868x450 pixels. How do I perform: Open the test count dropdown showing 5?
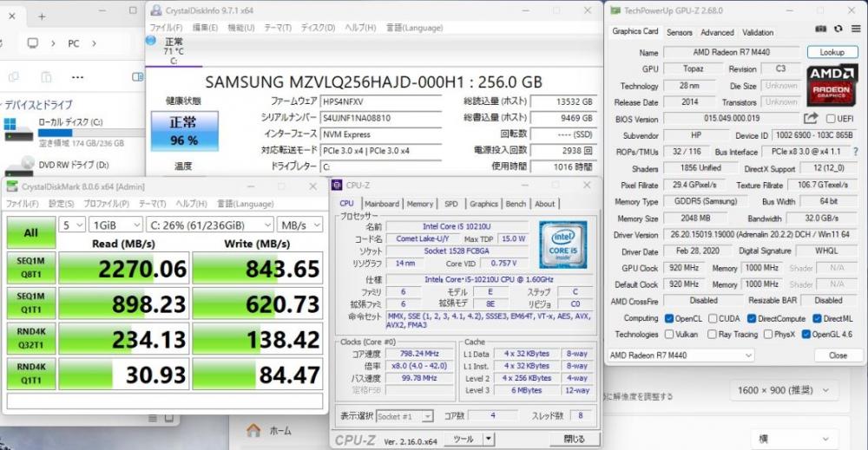click(72, 225)
